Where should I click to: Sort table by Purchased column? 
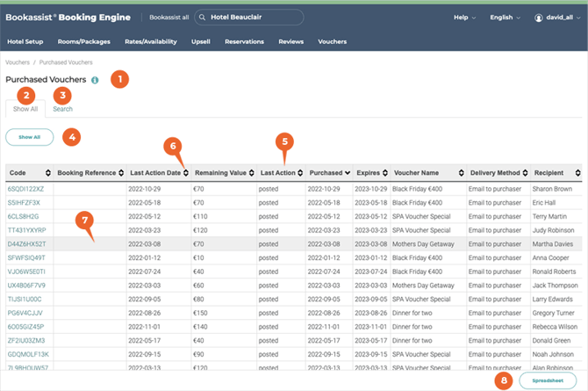[326, 173]
